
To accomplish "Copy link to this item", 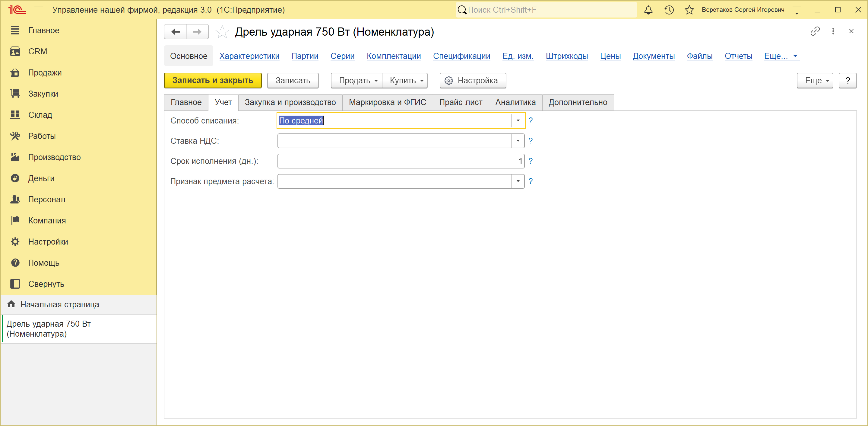I will (x=815, y=31).
